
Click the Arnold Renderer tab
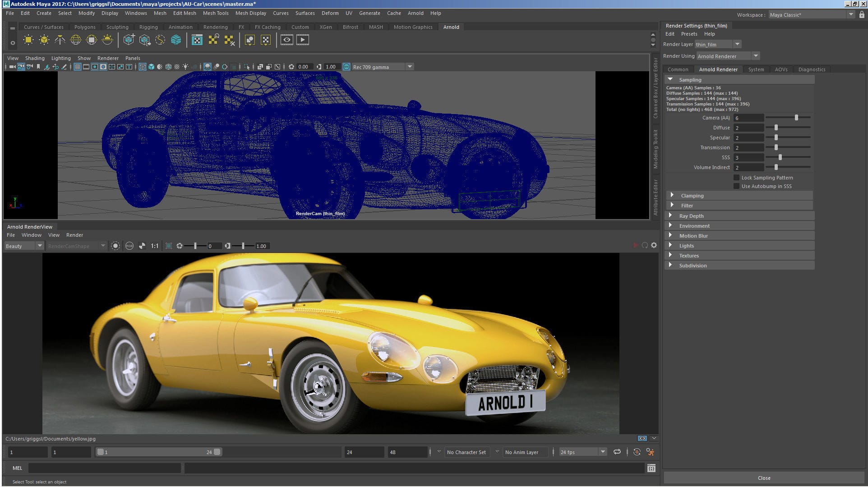[x=718, y=69]
